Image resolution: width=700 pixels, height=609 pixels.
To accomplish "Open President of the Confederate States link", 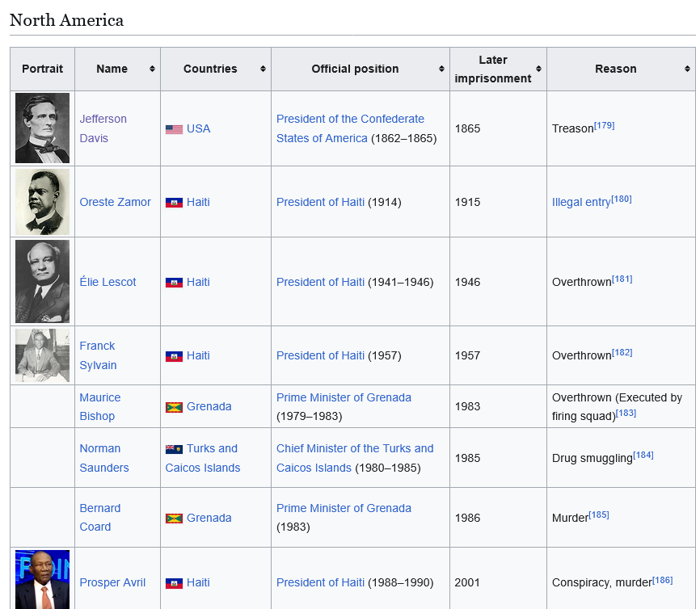I will 351,128.
